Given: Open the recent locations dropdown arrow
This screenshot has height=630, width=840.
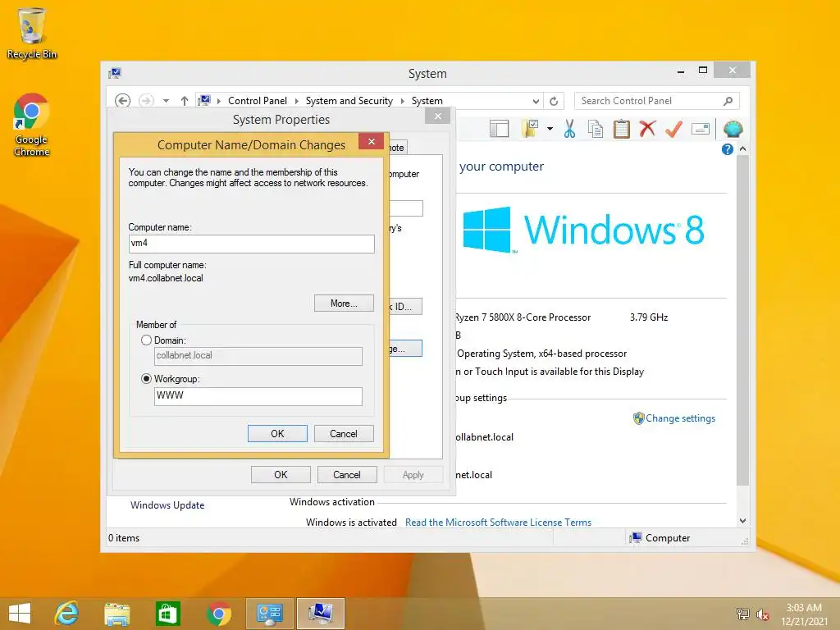Looking at the screenshot, I should [x=166, y=101].
